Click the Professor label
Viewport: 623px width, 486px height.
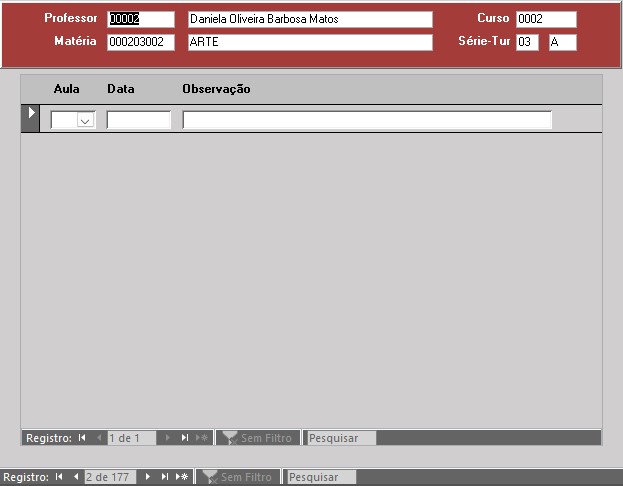(71, 18)
